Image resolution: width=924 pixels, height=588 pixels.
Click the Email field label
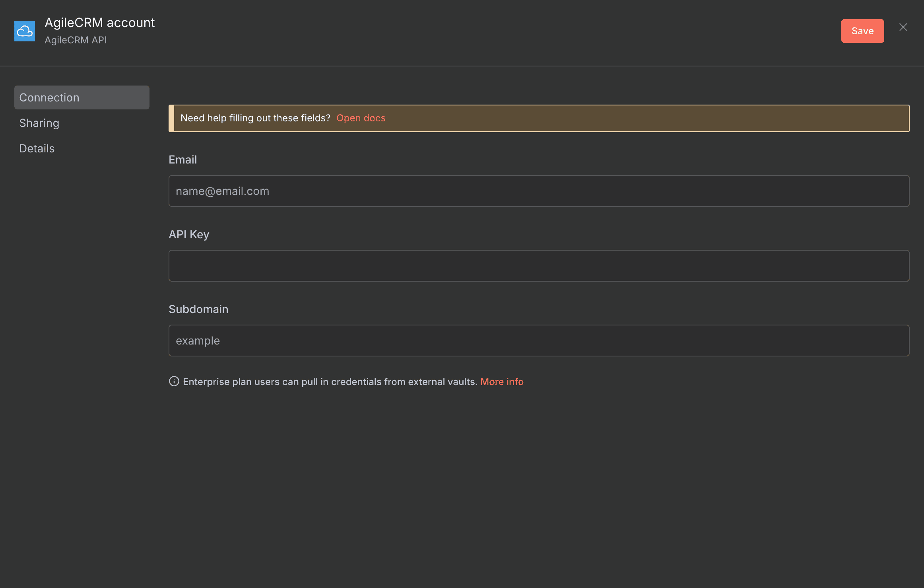coord(183,160)
